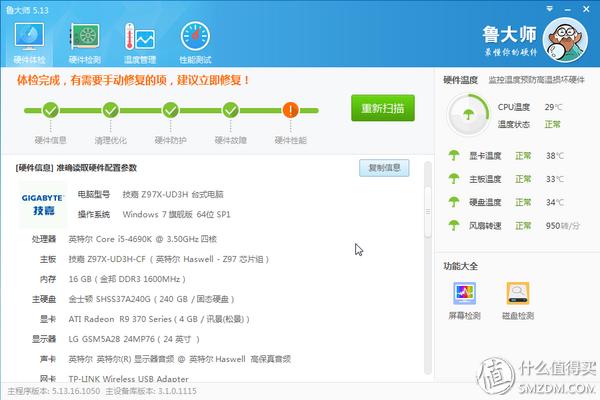Click the 风扇转速 umbrella icon
The height and width of the screenshot is (400, 600).
point(454,227)
